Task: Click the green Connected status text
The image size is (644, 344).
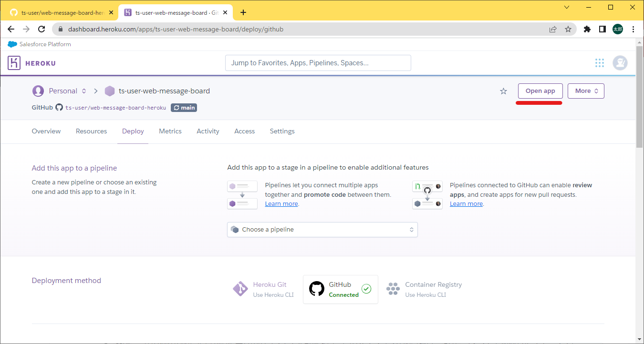Action: tap(344, 295)
